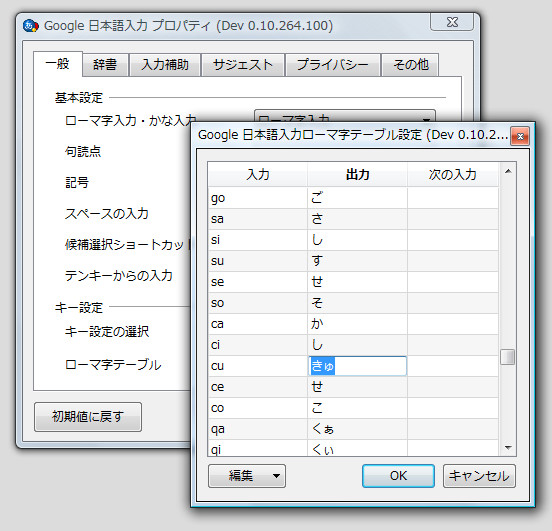Click the scrollbar up arrow in table
The height and width of the screenshot is (531, 552).
coord(508,171)
